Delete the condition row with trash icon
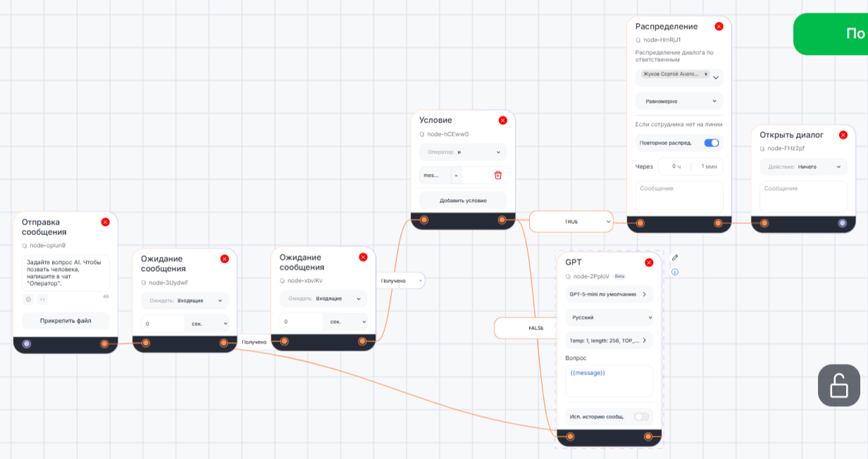868x459 pixels. point(498,175)
